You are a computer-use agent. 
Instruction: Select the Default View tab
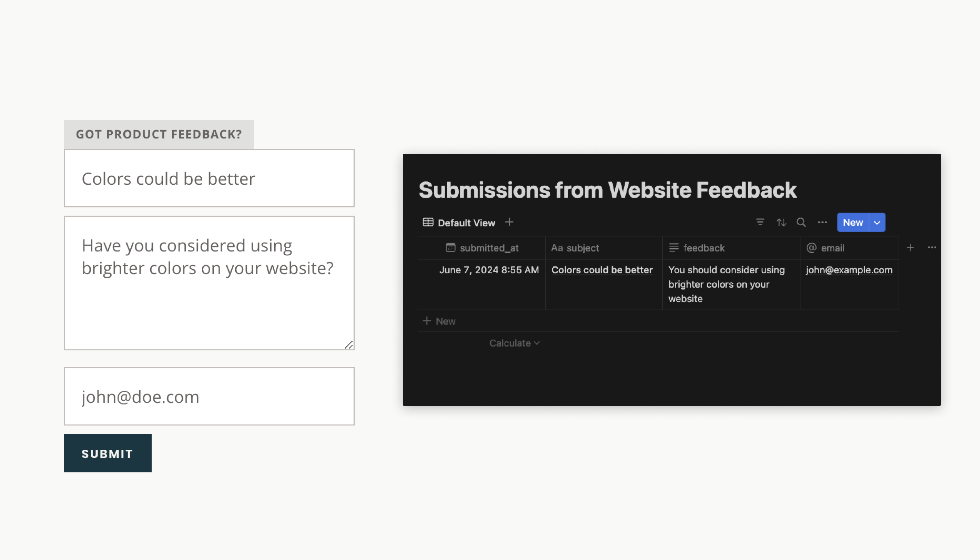(x=466, y=223)
